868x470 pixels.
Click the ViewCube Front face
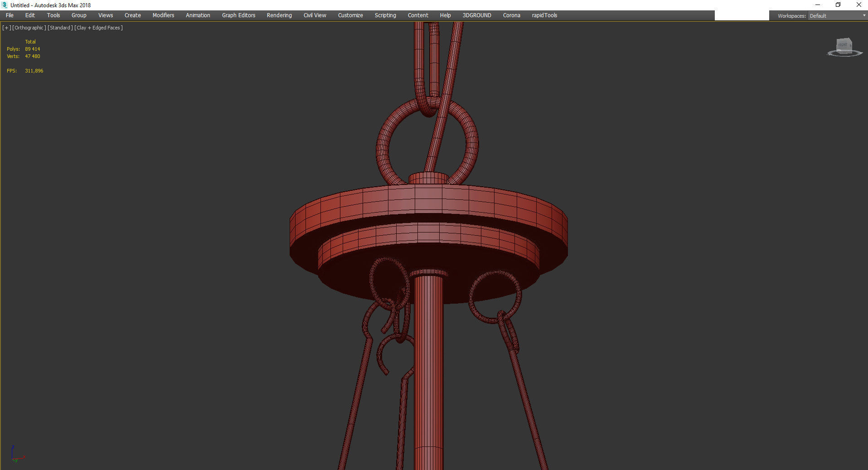[844, 45]
